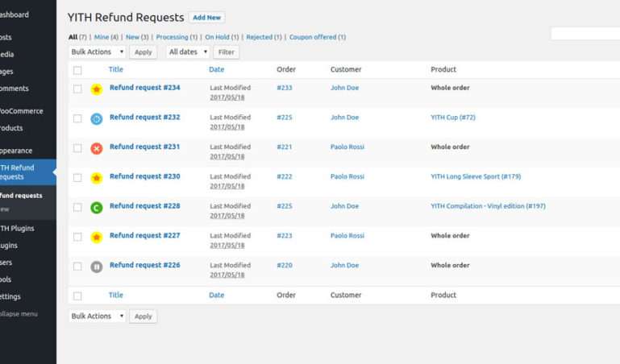Open Refund request #234 link

tap(144, 88)
